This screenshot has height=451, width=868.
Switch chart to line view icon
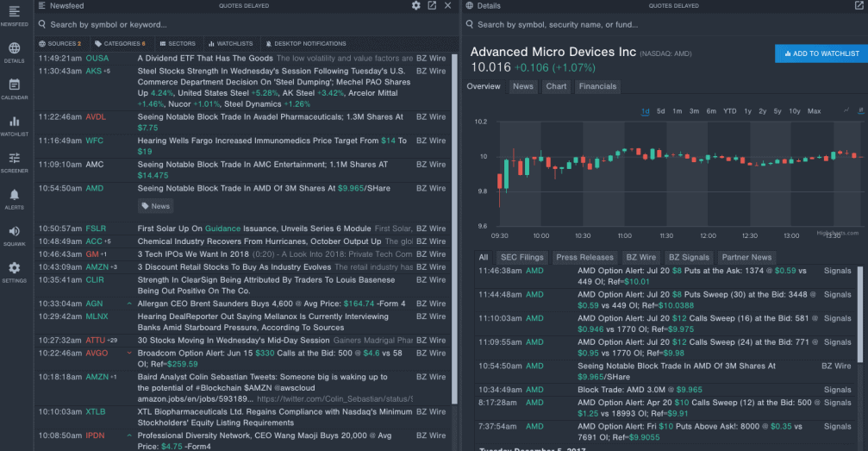(x=846, y=110)
